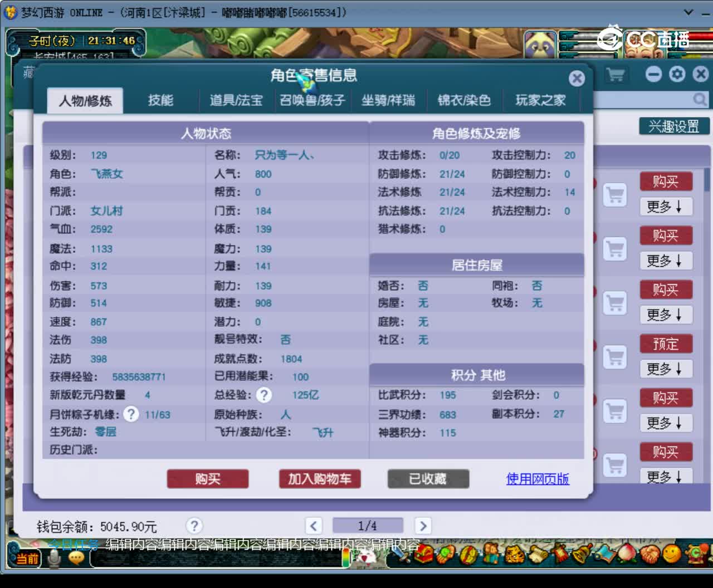
Task: Click the second 购买 button in the list
Action: (666, 236)
